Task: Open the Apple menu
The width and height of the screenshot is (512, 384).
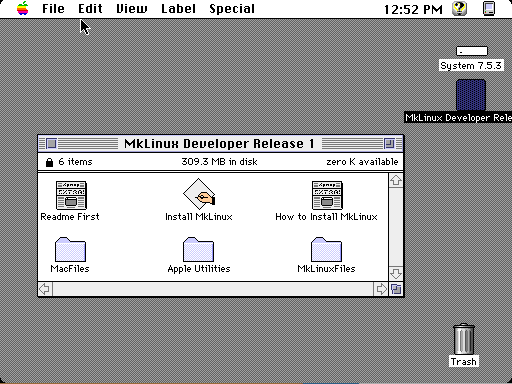Action: point(23,9)
